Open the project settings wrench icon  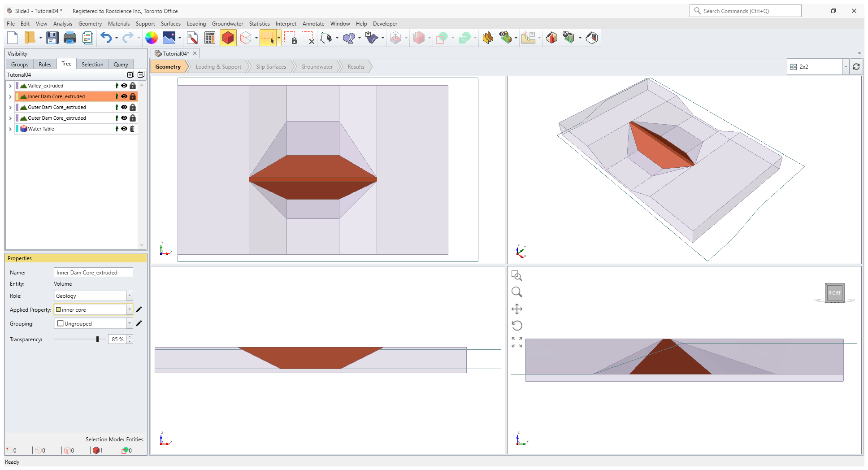pyautogui.click(x=192, y=38)
